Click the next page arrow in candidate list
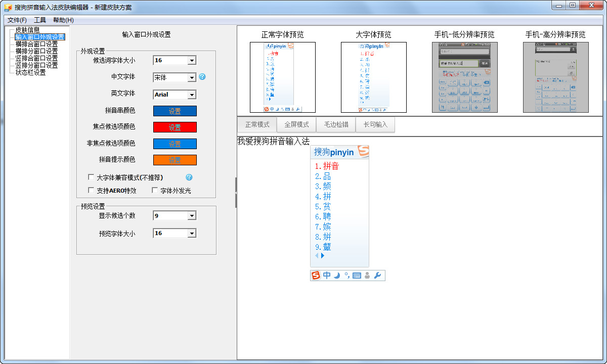The width and height of the screenshot is (607, 364). [323, 256]
